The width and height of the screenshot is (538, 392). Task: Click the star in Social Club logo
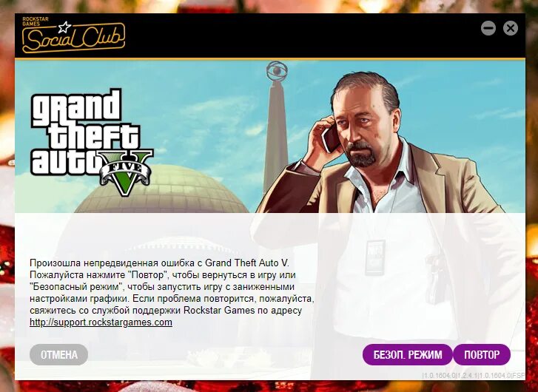coord(64,27)
